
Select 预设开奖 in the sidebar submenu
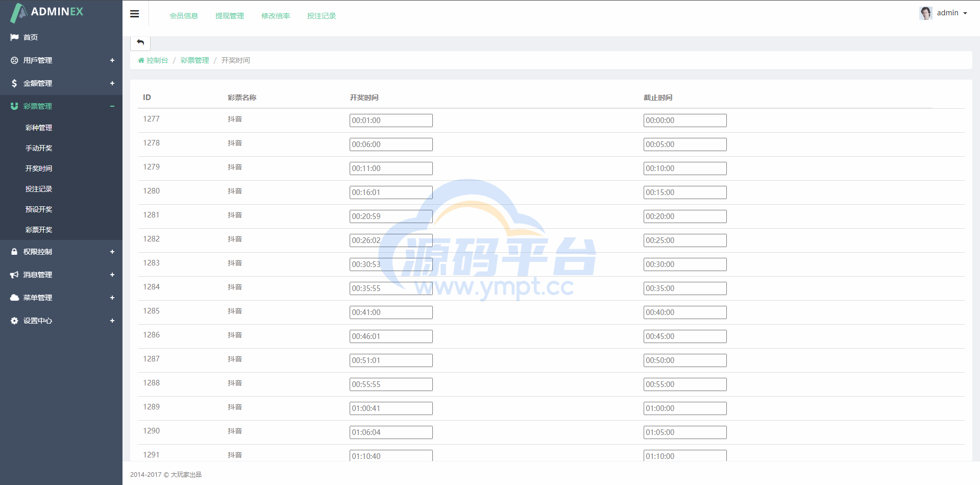point(39,209)
